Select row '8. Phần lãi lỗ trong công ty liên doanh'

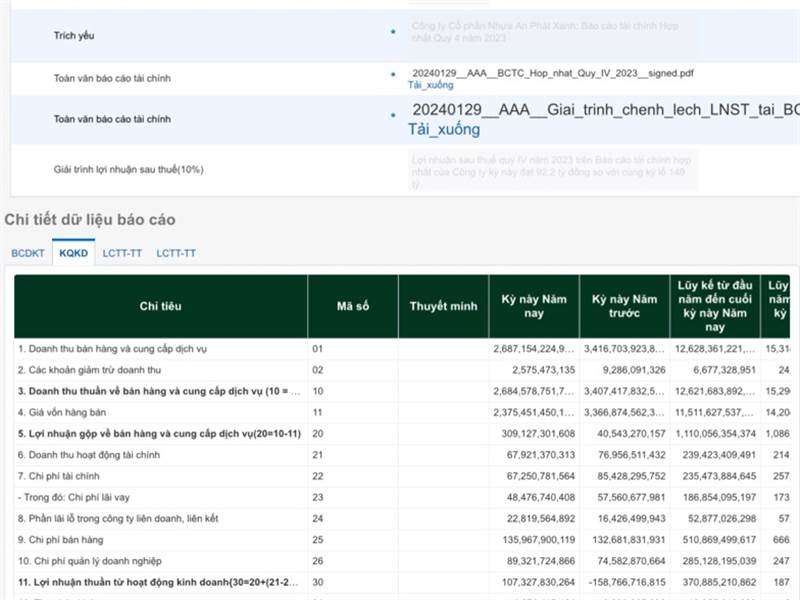(x=402, y=518)
